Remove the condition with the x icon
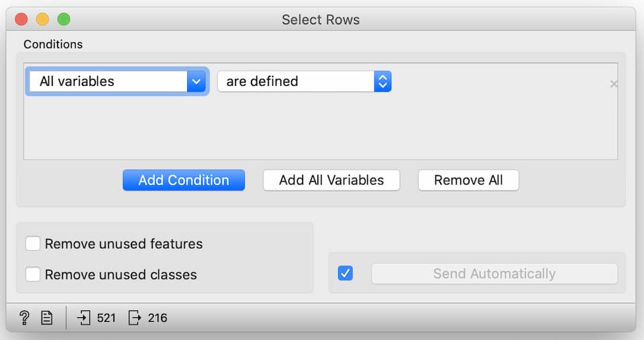644x340 pixels. coord(614,84)
